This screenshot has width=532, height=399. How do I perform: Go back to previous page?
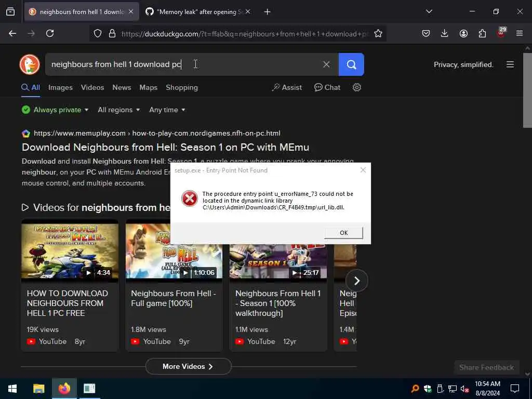click(12, 33)
